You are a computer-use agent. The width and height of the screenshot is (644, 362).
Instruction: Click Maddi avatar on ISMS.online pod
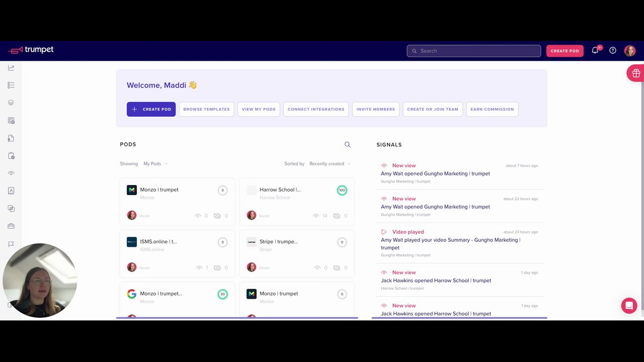coord(132,267)
